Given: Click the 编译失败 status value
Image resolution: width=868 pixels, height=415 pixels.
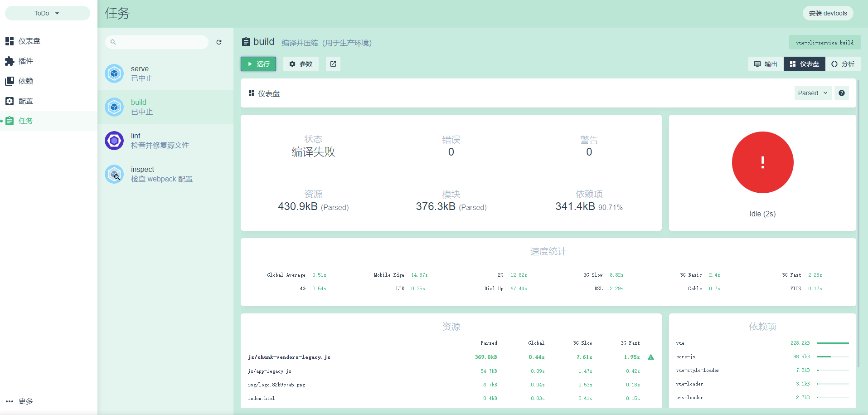Looking at the screenshot, I should 313,152.
